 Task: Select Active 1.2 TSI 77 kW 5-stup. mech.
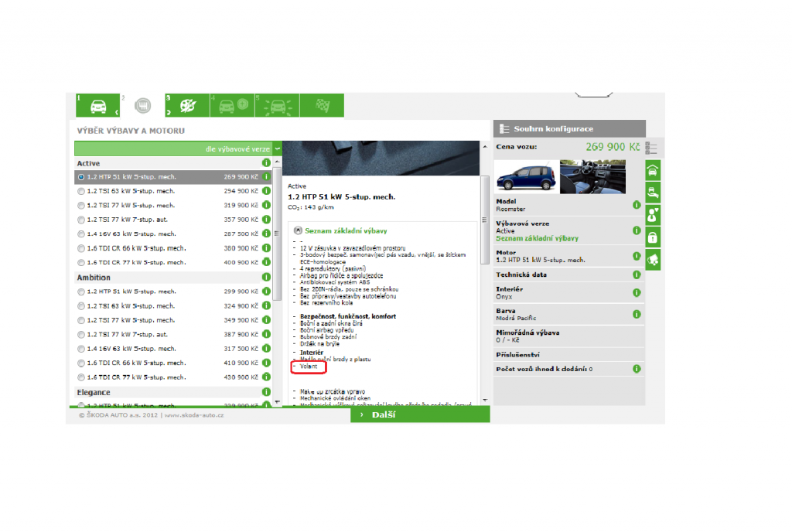click(80, 206)
